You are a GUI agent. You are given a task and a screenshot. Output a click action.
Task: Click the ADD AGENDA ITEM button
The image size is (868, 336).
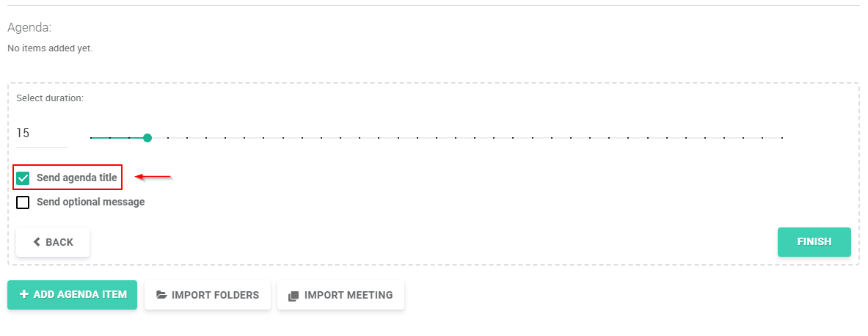[x=72, y=294]
